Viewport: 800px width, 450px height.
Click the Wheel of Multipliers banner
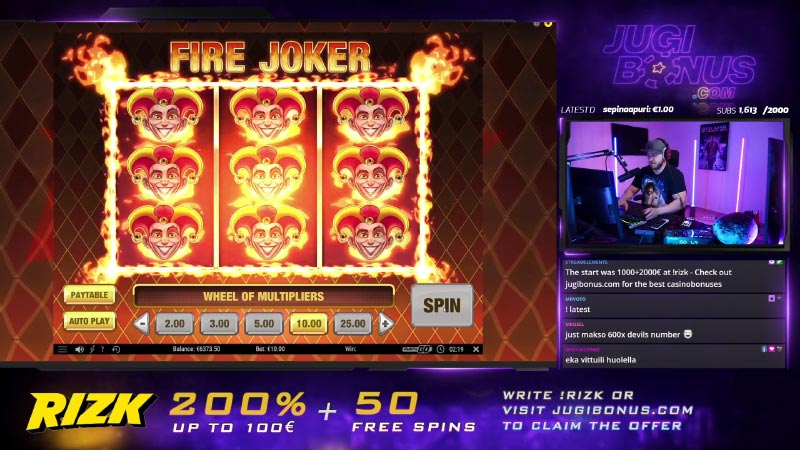pyautogui.click(x=263, y=296)
